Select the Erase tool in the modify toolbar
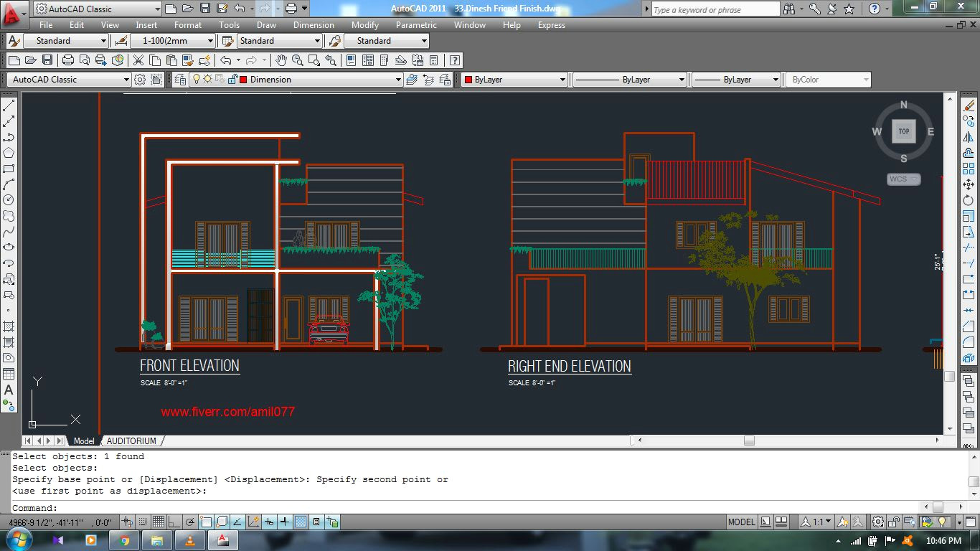Image resolution: width=980 pixels, height=551 pixels. click(969, 106)
